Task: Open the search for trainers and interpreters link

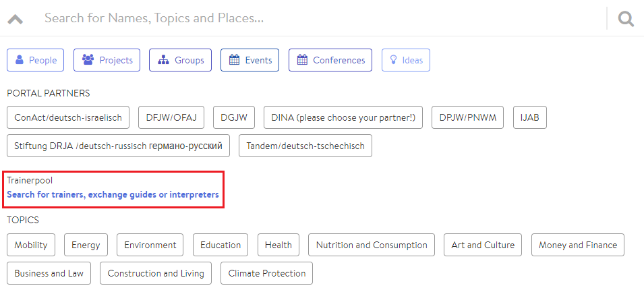Action: (113, 194)
